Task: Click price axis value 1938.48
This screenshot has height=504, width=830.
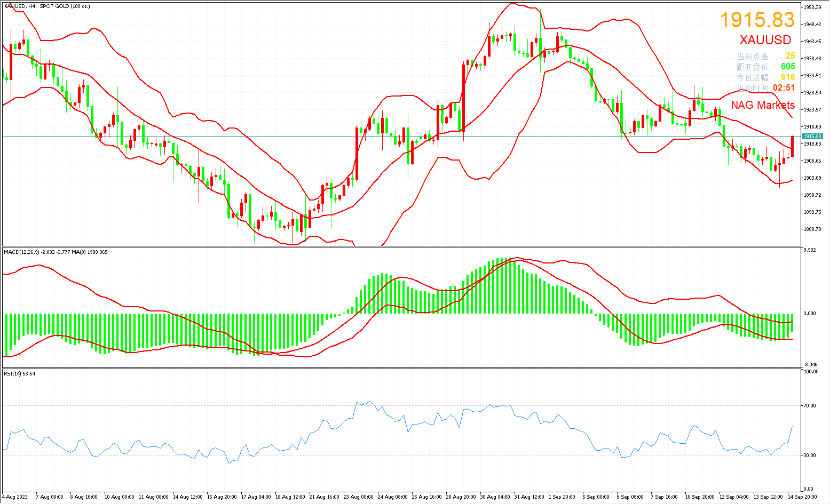Action: point(812,59)
